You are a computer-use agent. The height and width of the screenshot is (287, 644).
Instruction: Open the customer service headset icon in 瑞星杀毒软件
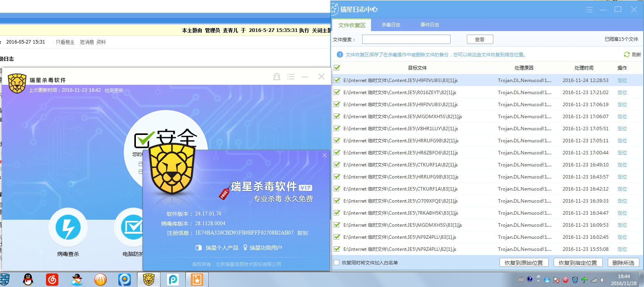pos(277,77)
